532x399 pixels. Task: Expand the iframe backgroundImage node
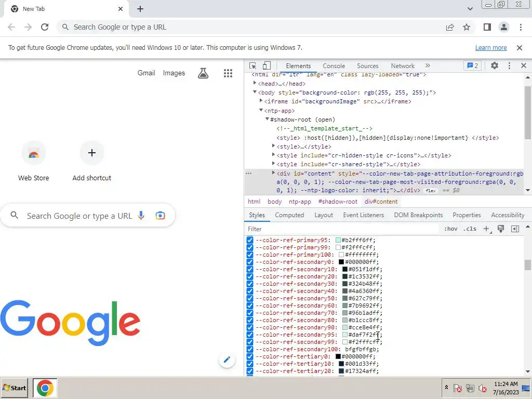261,101
